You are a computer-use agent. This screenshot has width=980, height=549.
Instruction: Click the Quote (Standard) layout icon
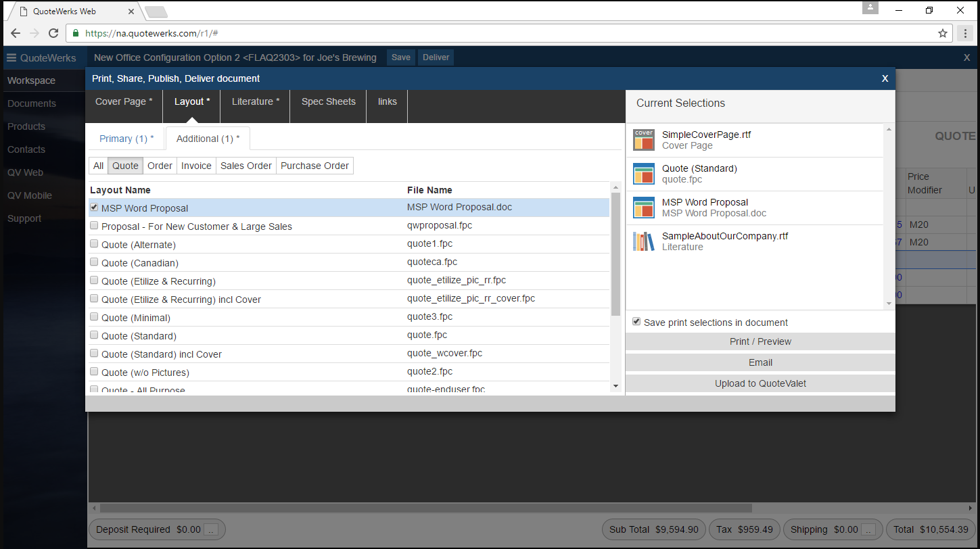(x=644, y=174)
